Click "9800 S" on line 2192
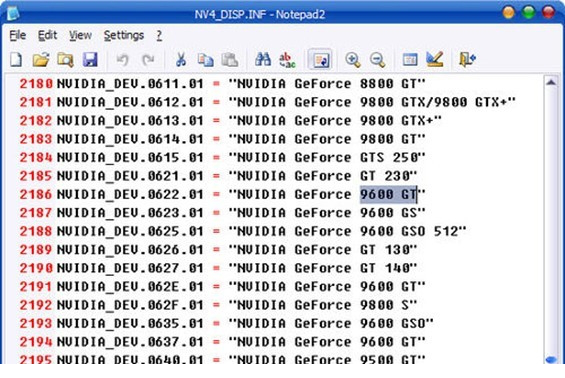Viewport: 565px width, 378px height. pyautogui.click(x=384, y=305)
